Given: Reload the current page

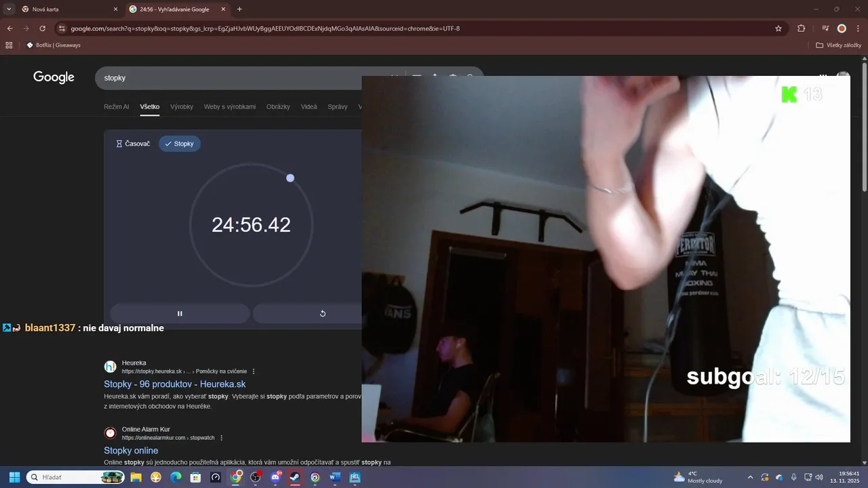Looking at the screenshot, I should point(42,28).
